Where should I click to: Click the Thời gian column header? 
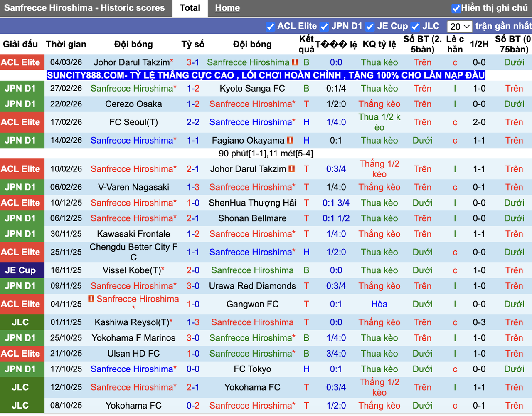(66, 44)
